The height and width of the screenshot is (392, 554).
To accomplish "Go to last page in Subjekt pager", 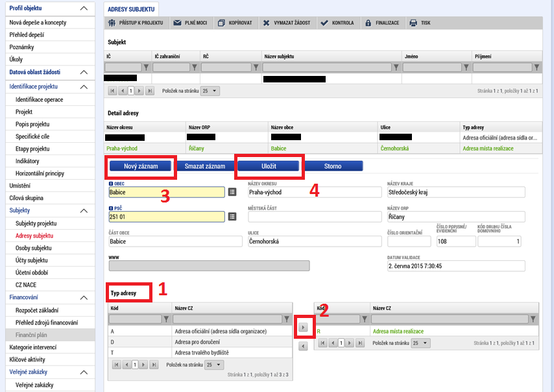I will click(150, 91).
